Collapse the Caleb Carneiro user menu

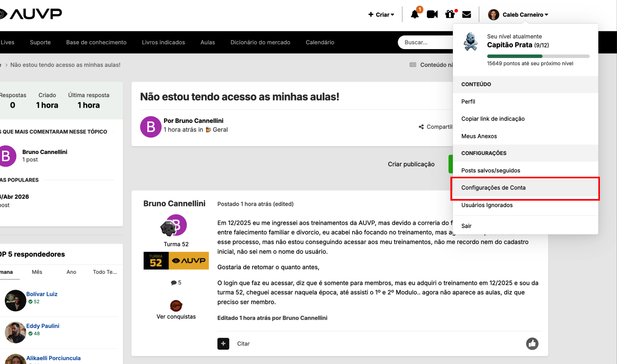[x=518, y=15]
